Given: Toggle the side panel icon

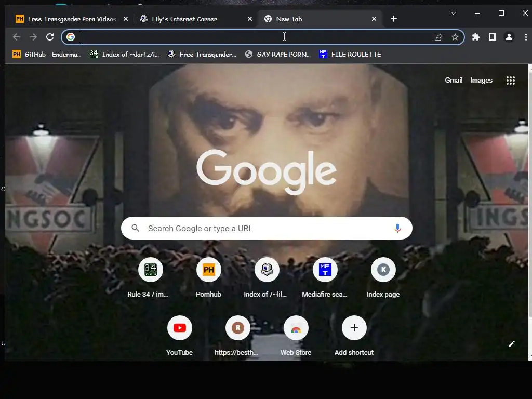Looking at the screenshot, I should 493,37.
